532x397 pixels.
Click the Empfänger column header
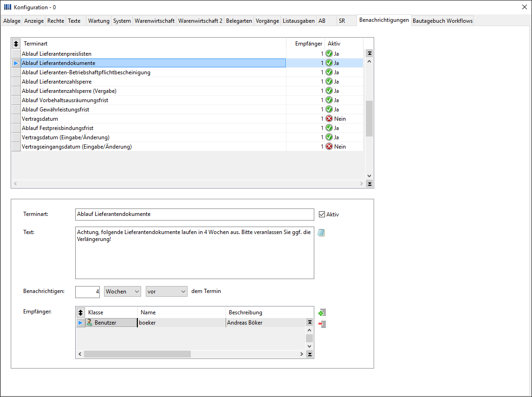(x=305, y=44)
